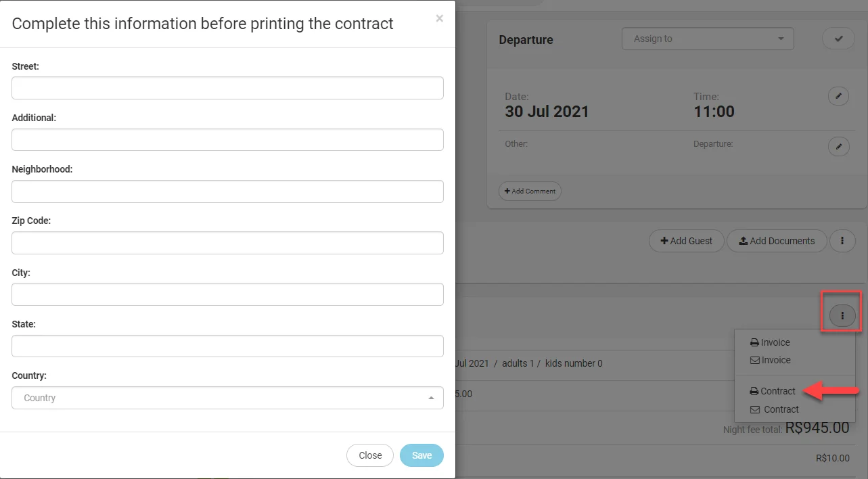Click the Add Guest button
868x479 pixels.
pyautogui.click(x=686, y=241)
